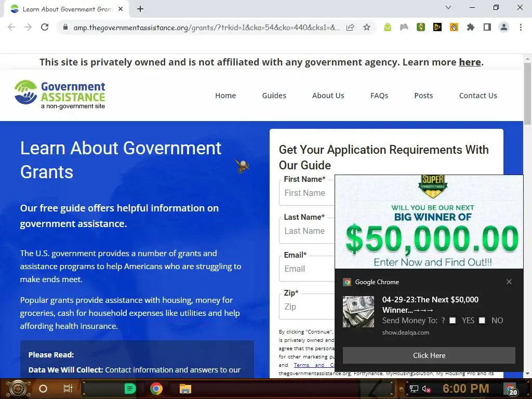The image size is (532, 399).
Task: Open notification center with 20 badge
Action: 511,390
